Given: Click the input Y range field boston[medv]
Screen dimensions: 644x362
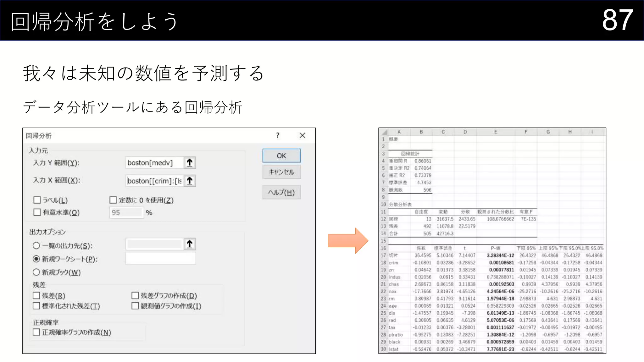Looking at the screenshot, I should coord(154,162).
